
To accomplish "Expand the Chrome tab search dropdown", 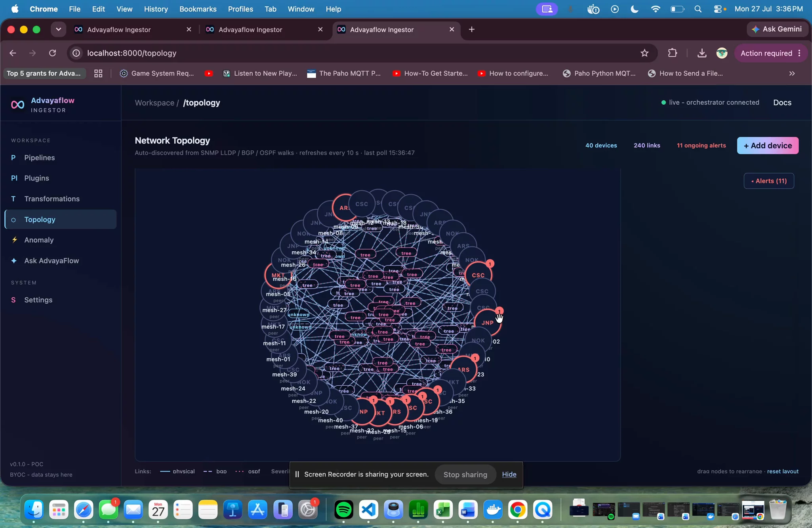I will [x=59, y=29].
